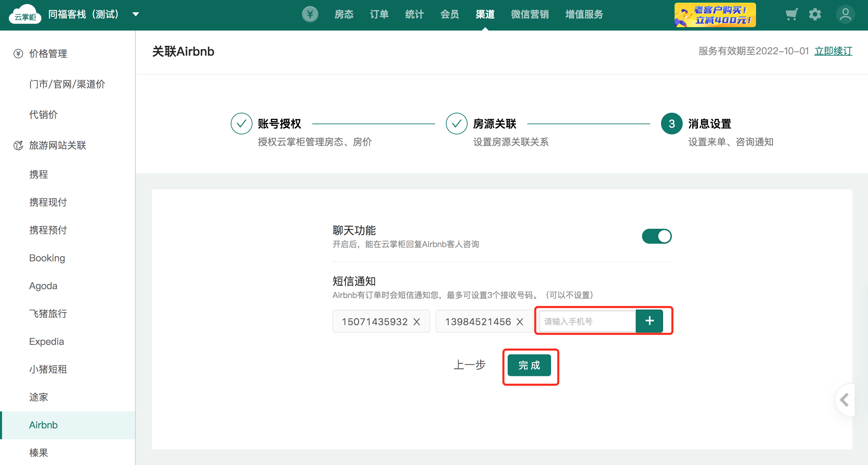Click the 完成 button

[x=529, y=366]
